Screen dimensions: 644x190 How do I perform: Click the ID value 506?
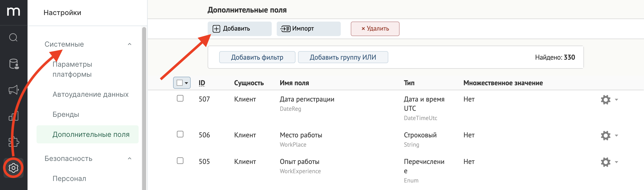204,135
